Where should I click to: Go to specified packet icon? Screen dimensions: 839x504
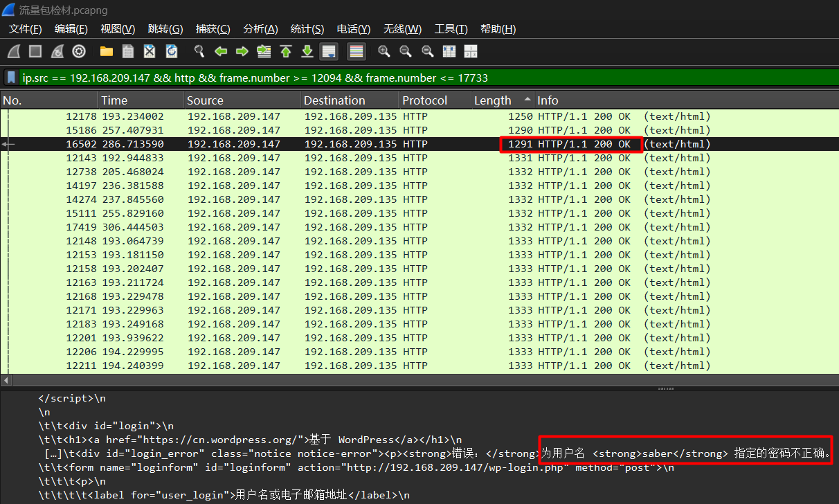click(x=264, y=51)
